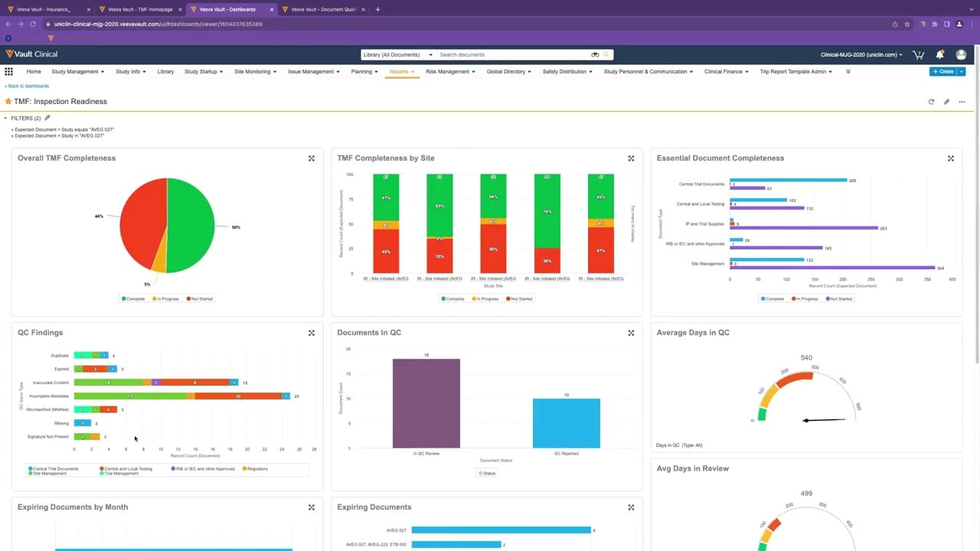
Task: Toggle Complete legend in TMF Completeness by Site
Action: [453, 298]
